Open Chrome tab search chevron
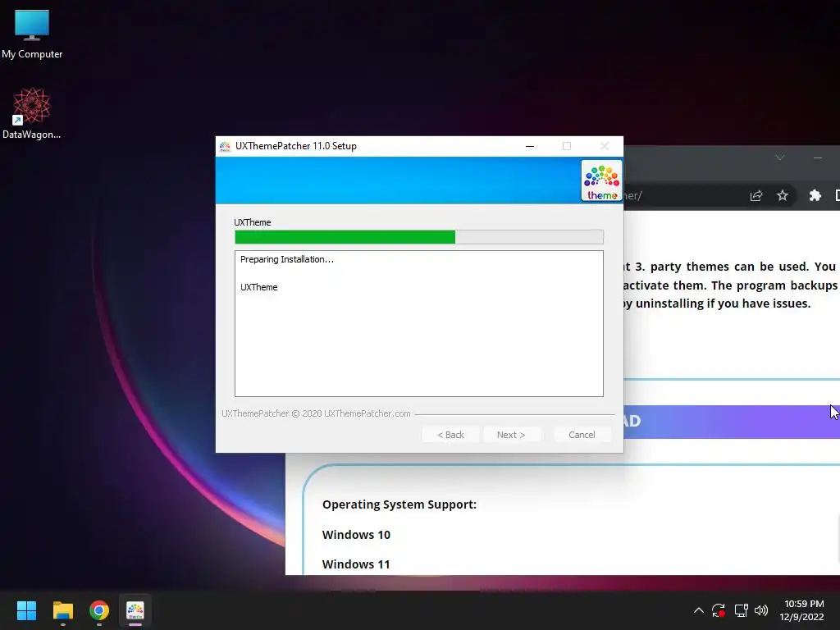This screenshot has height=630, width=840. point(780,157)
